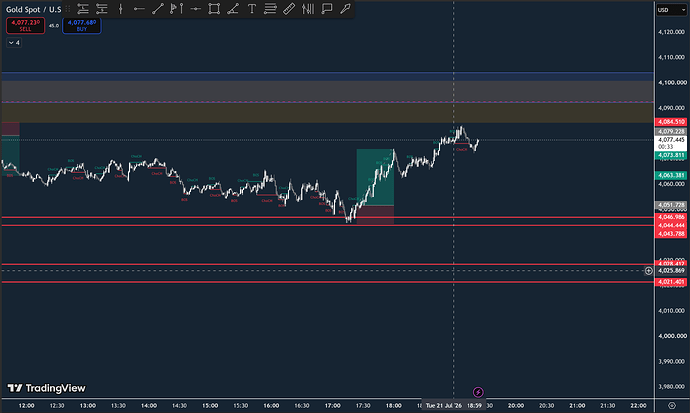Screen dimensions: 690x413
Task: Click the 21:00 time axis label
Action: tap(577, 406)
